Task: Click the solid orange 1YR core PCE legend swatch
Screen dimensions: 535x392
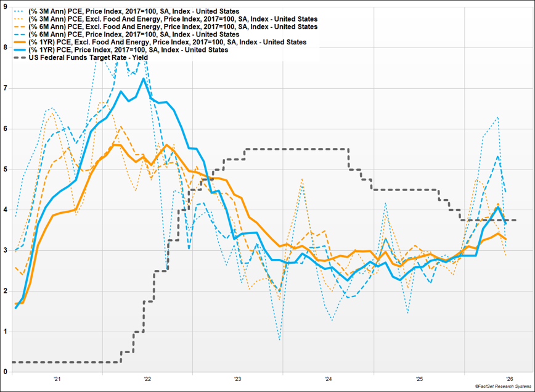Action: (x=20, y=42)
